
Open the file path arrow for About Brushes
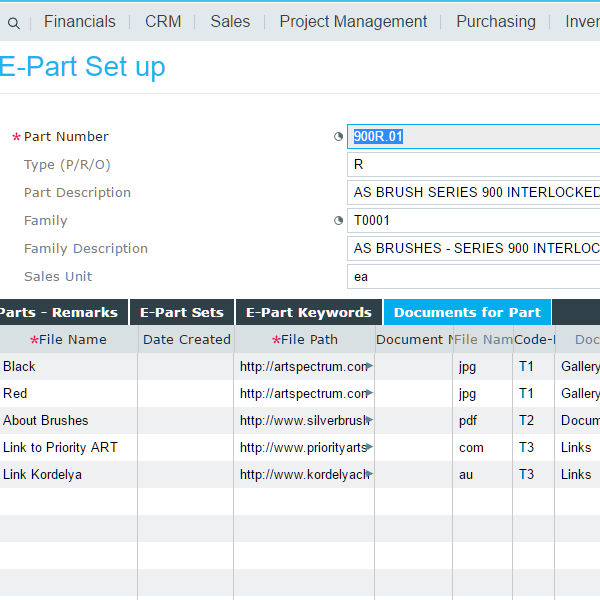[x=369, y=421]
